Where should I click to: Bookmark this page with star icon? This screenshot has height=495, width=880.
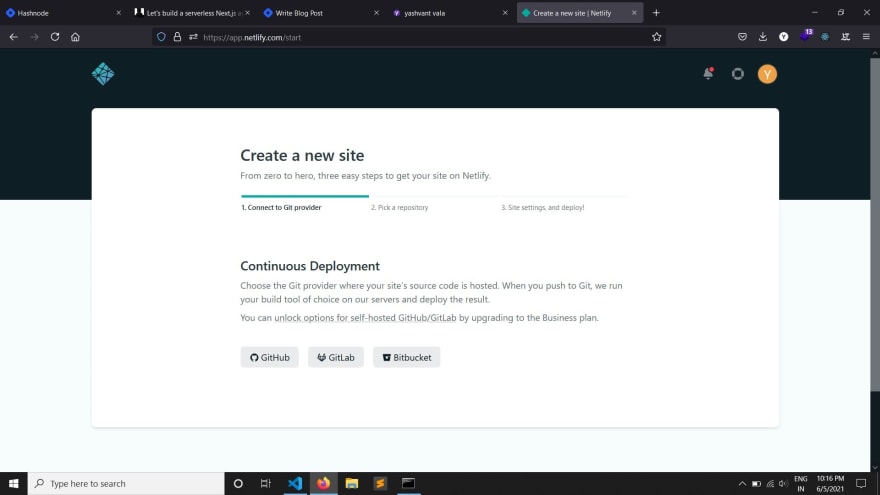[x=657, y=37]
